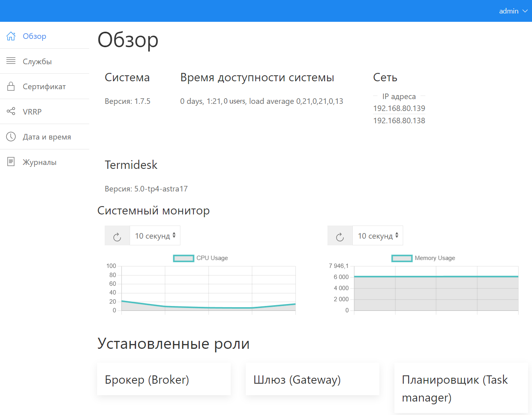532x415 pixels.
Task: Open the memory chart interval dropdown
Action: [378, 236]
